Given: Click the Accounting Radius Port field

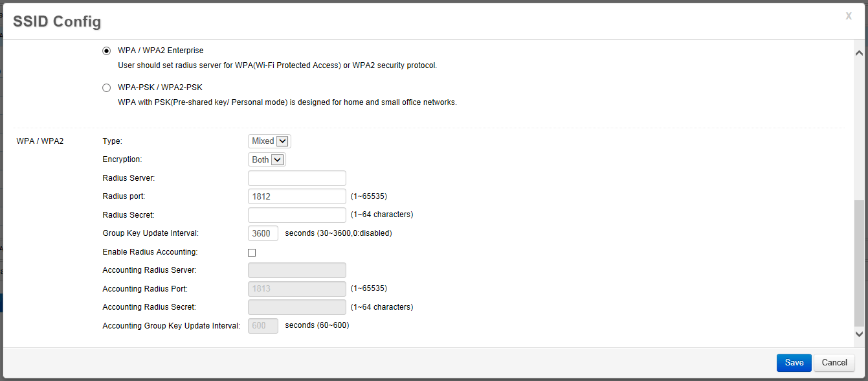Looking at the screenshot, I should (x=297, y=289).
